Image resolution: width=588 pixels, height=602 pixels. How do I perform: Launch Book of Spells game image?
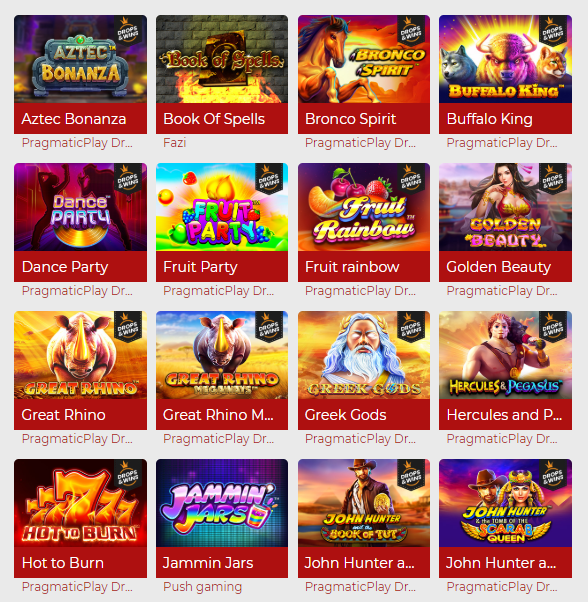222,59
